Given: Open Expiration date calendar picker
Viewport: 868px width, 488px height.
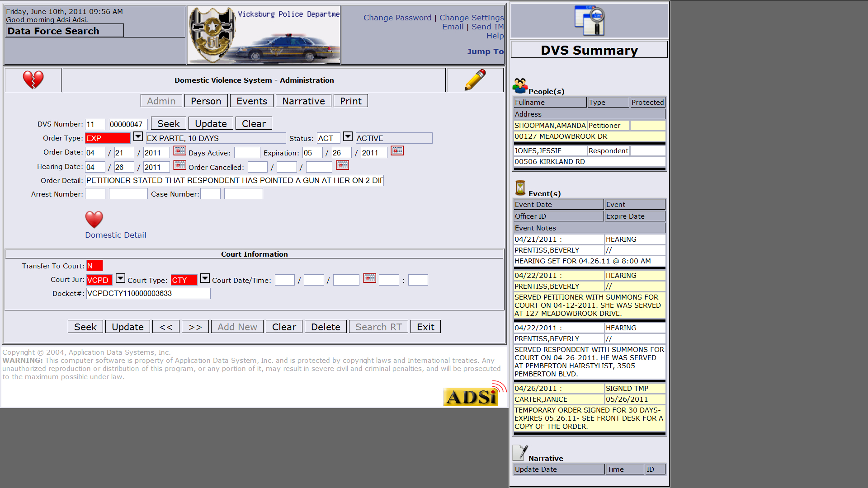Looking at the screenshot, I should (397, 151).
